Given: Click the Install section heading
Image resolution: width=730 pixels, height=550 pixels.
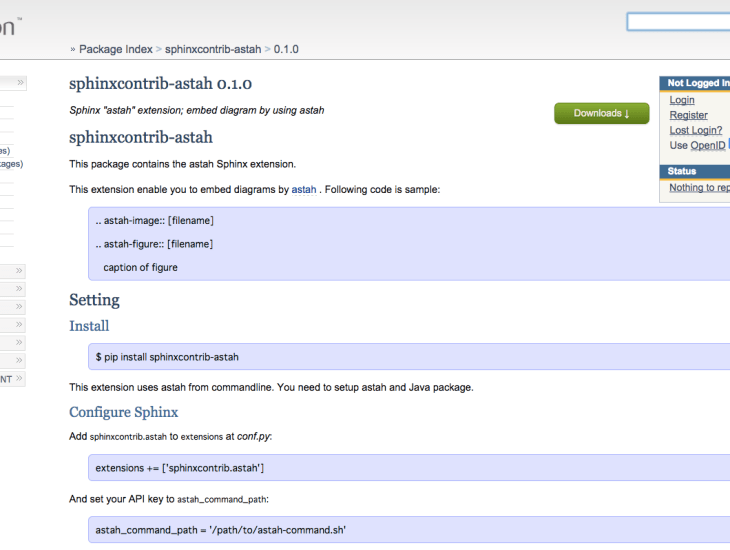Looking at the screenshot, I should click(x=89, y=326).
